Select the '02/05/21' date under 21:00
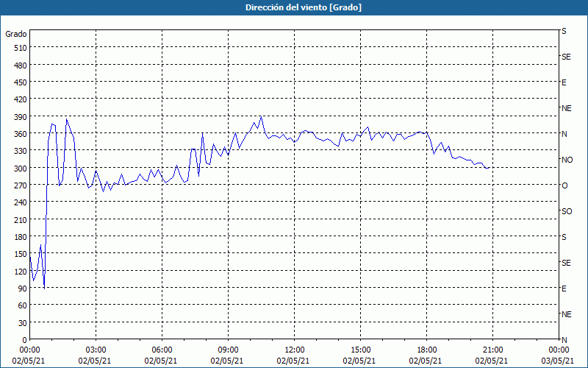Viewport: 588px width, 368px height. (x=492, y=361)
